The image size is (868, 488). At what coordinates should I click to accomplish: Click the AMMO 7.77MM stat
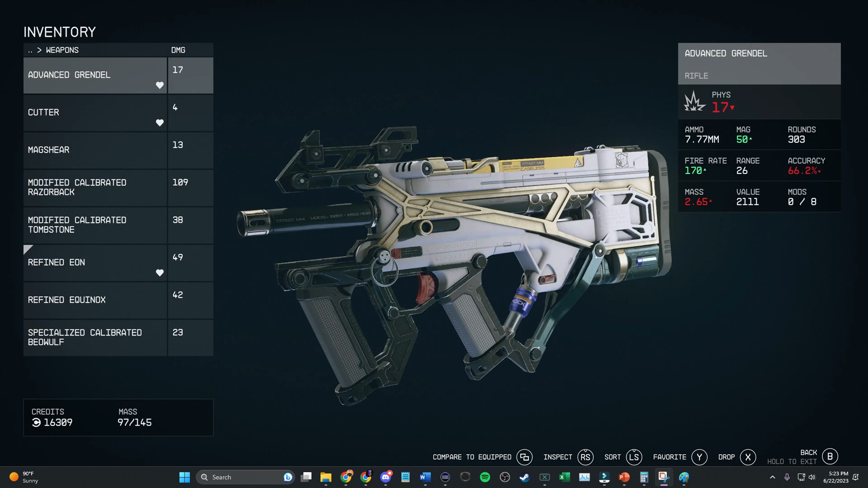(702, 135)
